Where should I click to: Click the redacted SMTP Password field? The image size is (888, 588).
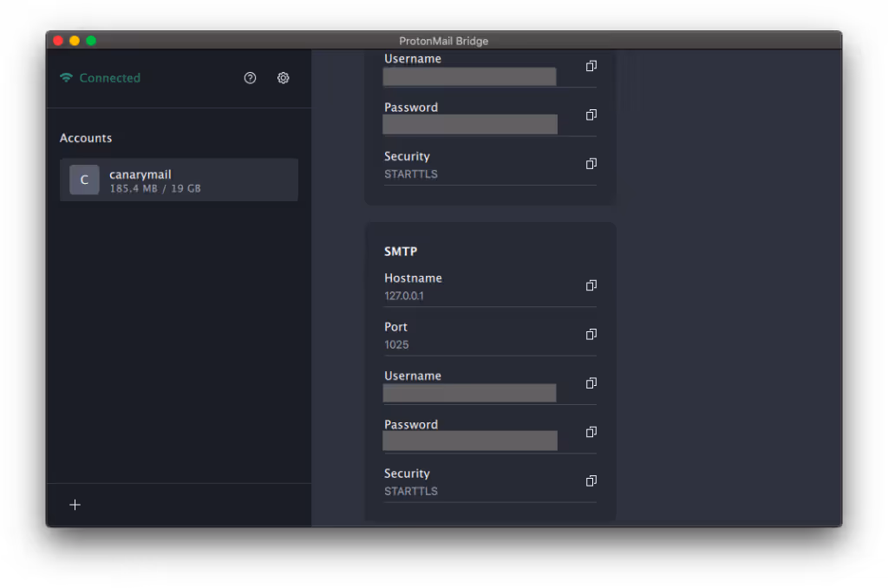coord(470,441)
